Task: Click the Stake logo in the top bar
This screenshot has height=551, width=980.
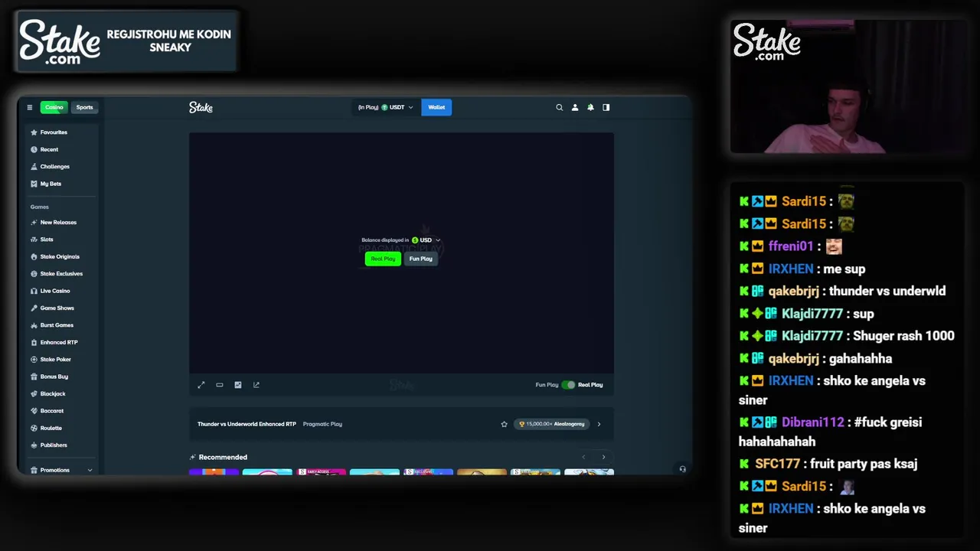Action: click(201, 107)
